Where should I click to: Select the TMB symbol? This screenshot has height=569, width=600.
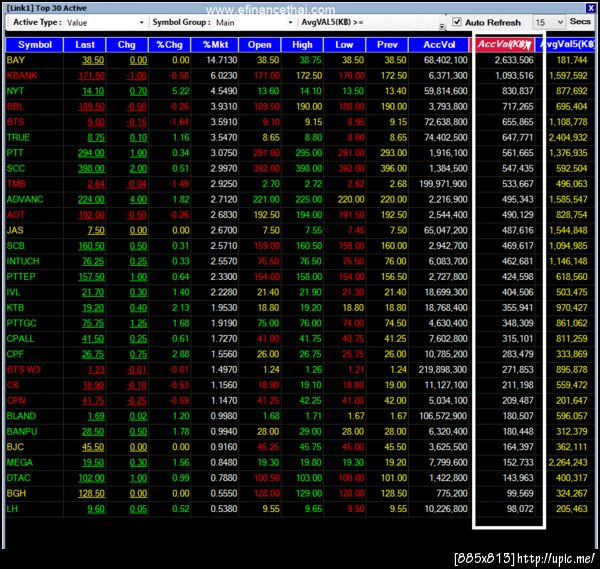point(16,184)
